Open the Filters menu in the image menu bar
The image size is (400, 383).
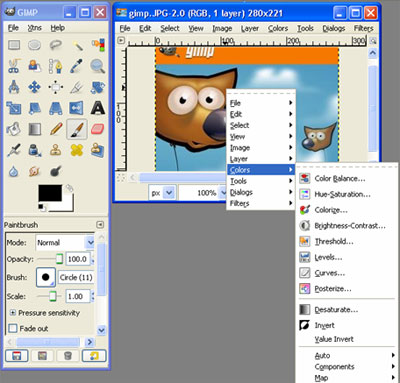pos(363,29)
